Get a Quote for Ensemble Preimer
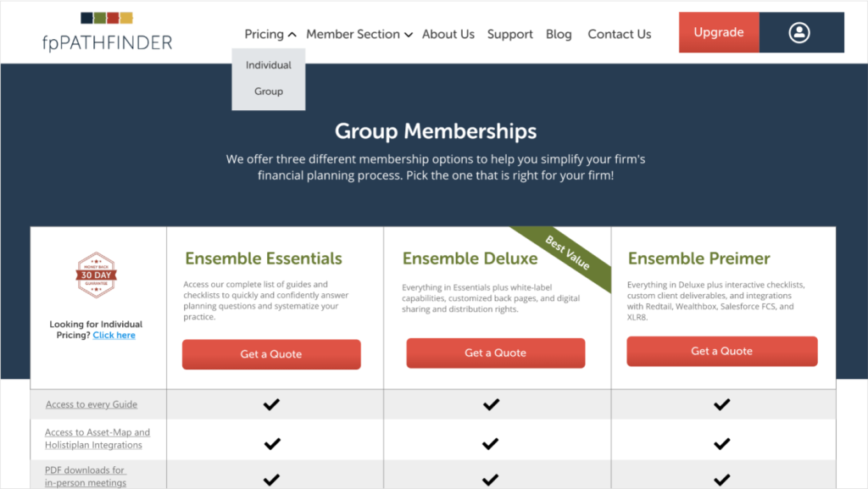The width and height of the screenshot is (868, 489). pos(722,351)
